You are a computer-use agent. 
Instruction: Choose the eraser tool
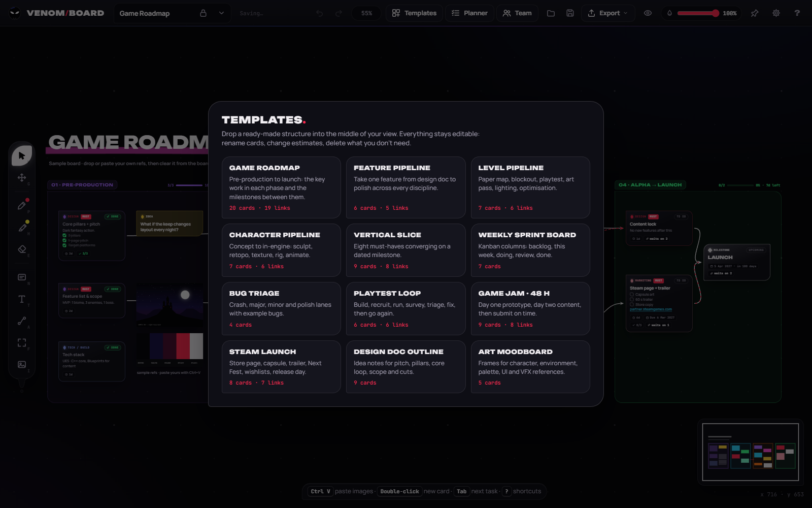click(x=22, y=249)
